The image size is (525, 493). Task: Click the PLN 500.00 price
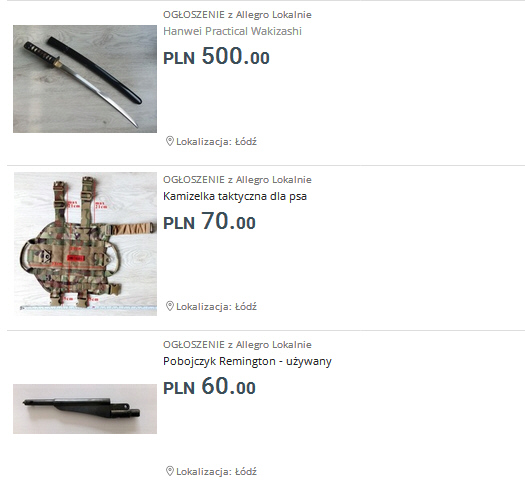click(x=216, y=56)
